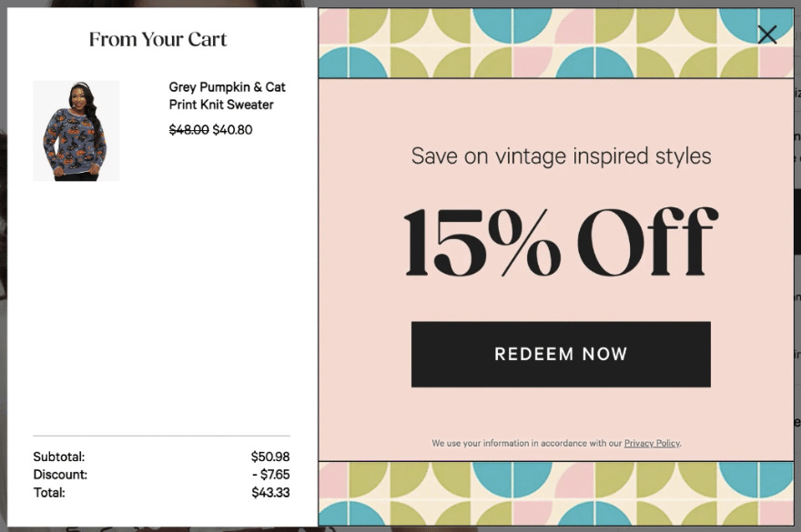Click the Save on vintage inspired styles tagline
The image size is (801, 532).
point(561,156)
